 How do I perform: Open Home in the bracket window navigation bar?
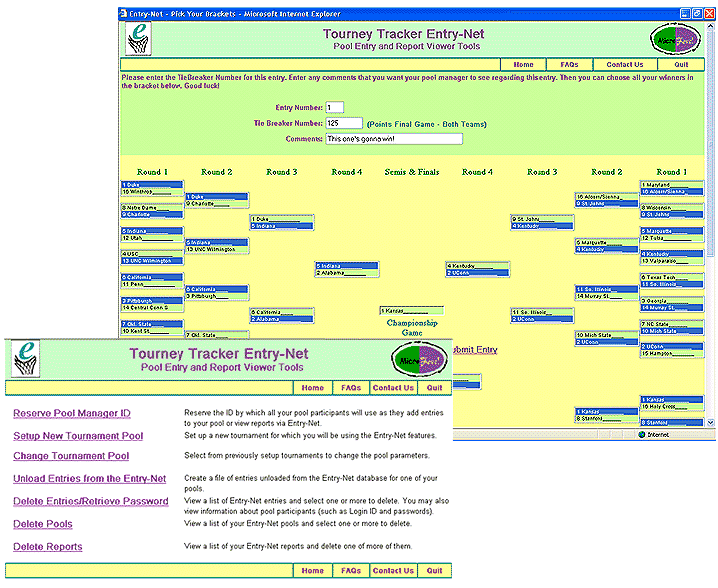[x=523, y=65]
